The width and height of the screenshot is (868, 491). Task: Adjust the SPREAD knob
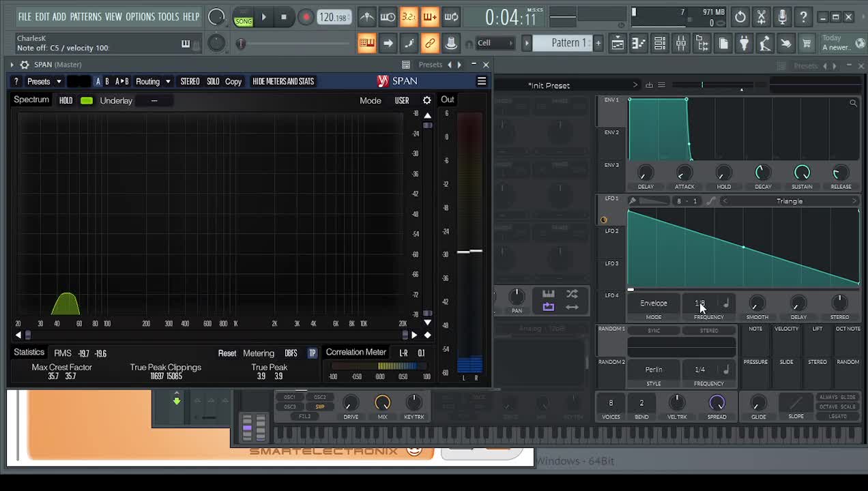717,402
